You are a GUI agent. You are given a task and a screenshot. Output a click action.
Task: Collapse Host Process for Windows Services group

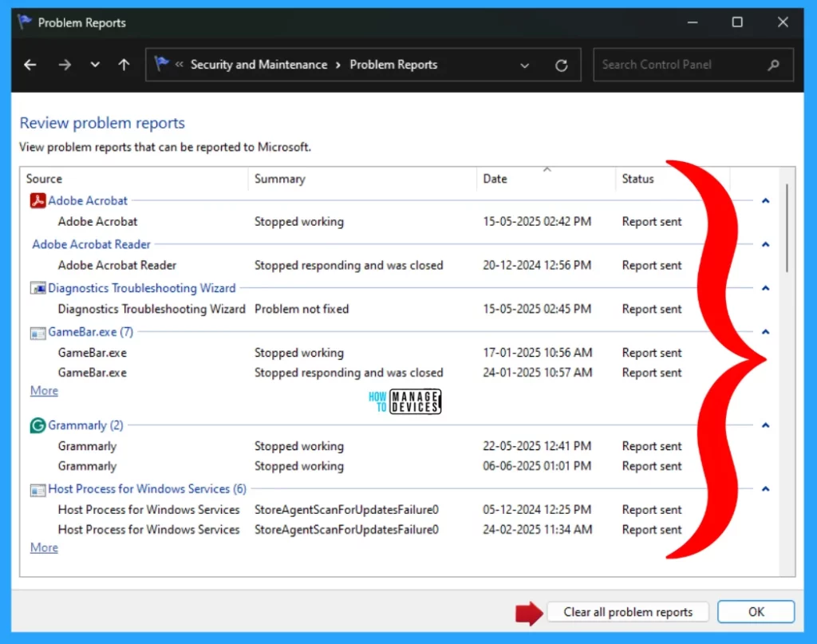tap(765, 488)
